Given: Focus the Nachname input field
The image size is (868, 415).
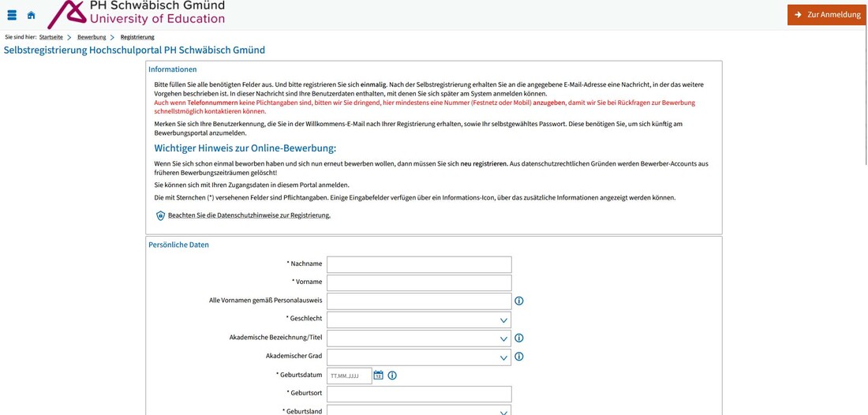Looking at the screenshot, I should tap(419, 264).
